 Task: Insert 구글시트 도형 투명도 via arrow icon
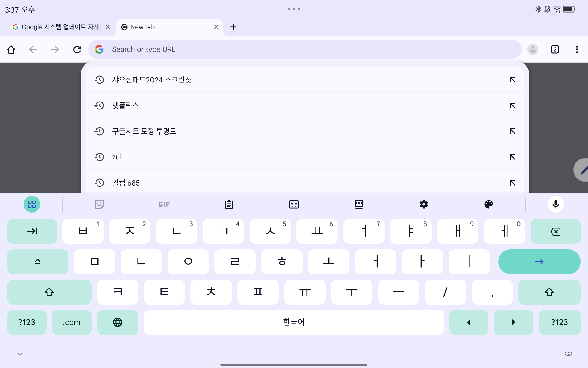pyautogui.click(x=513, y=131)
